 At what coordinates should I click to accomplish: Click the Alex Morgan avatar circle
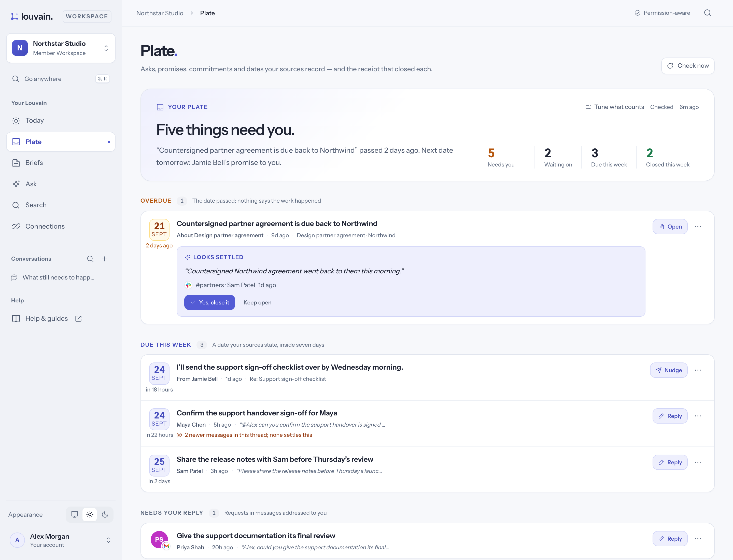17,540
